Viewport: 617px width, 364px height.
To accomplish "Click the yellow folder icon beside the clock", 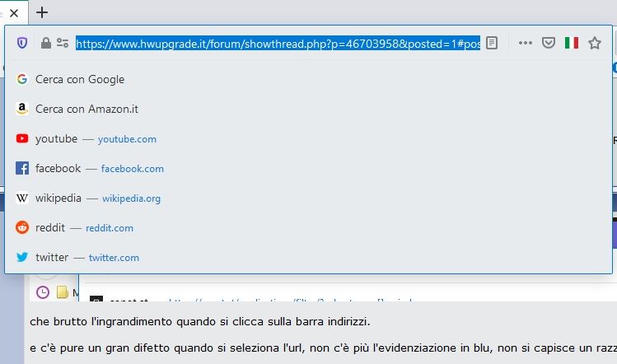I will point(63,292).
